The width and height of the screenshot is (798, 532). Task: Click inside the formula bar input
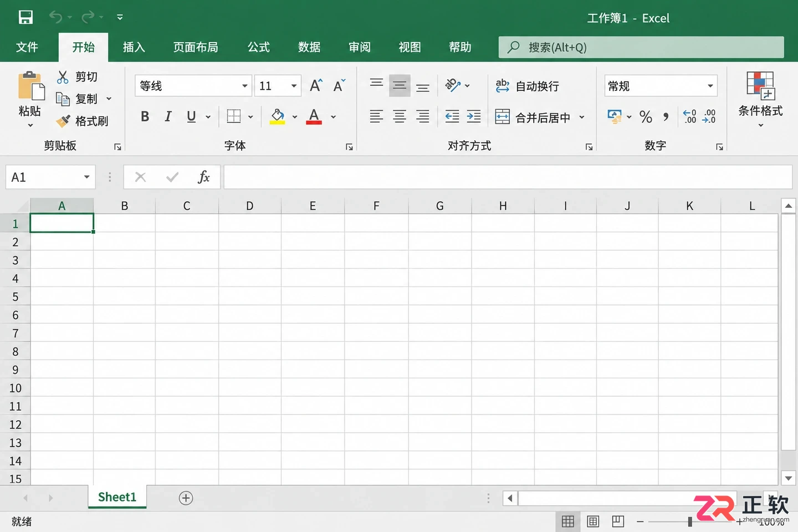pos(508,177)
